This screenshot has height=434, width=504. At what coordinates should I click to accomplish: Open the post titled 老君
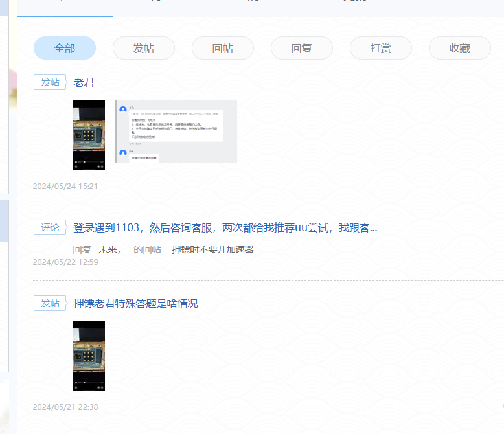point(84,82)
